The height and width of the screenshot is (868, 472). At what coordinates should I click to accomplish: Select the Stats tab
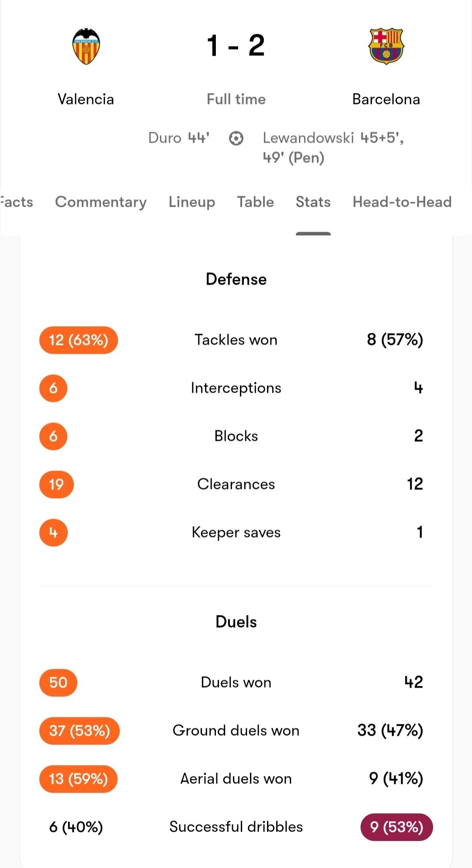click(x=313, y=202)
